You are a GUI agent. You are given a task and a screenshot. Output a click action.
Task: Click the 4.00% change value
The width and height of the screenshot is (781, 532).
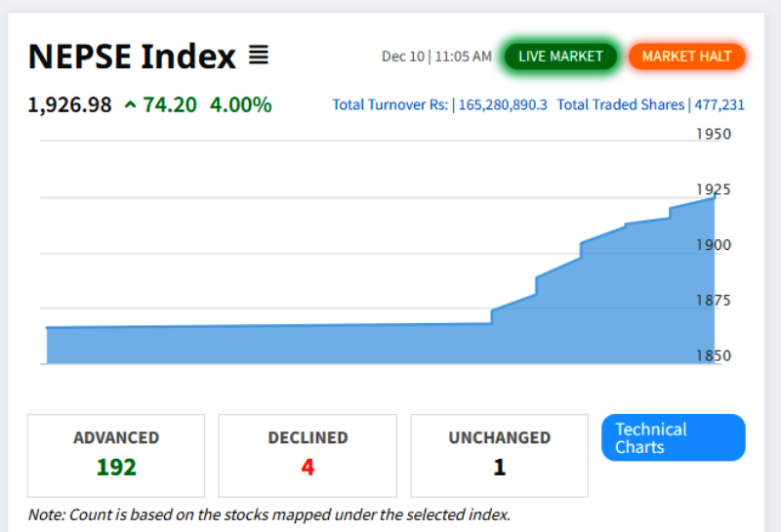click(240, 105)
